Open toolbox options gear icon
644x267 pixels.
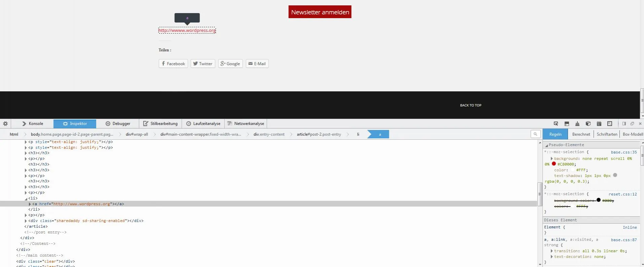[x=5, y=124]
